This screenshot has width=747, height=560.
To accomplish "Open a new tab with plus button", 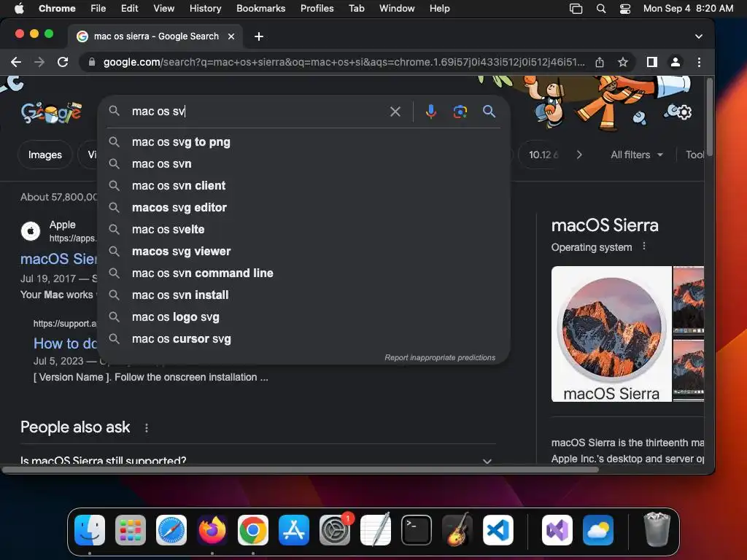I will click(259, 36).
